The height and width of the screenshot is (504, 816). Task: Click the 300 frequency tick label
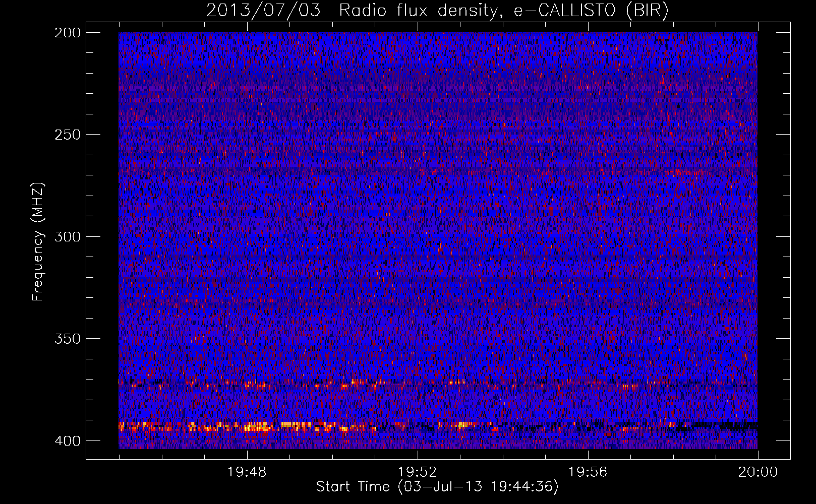point(68,236)
